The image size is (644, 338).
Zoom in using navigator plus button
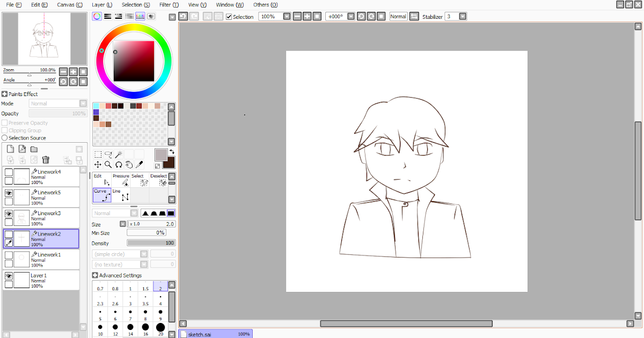click(74, 72)
